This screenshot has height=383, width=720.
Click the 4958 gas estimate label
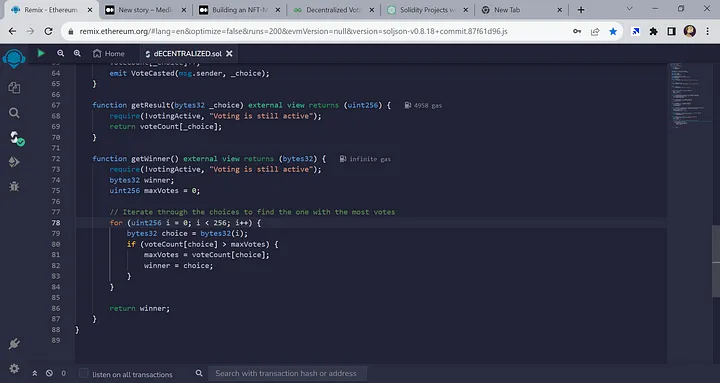pos(423,106)
